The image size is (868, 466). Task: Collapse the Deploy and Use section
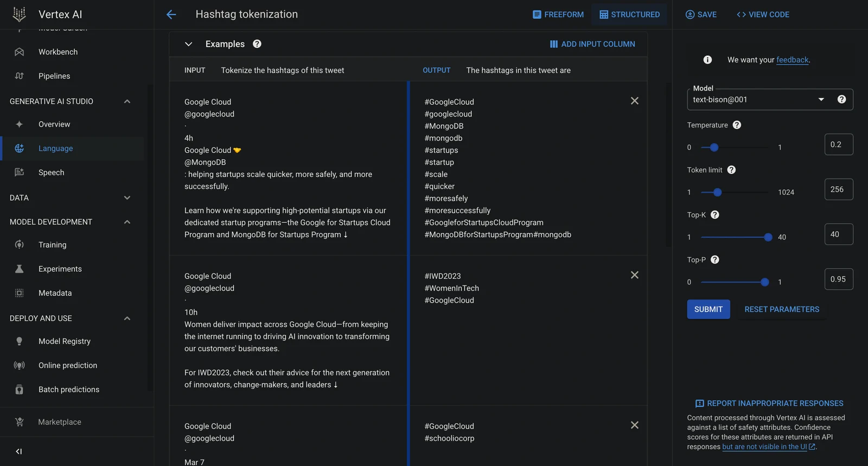coord(127,318)
